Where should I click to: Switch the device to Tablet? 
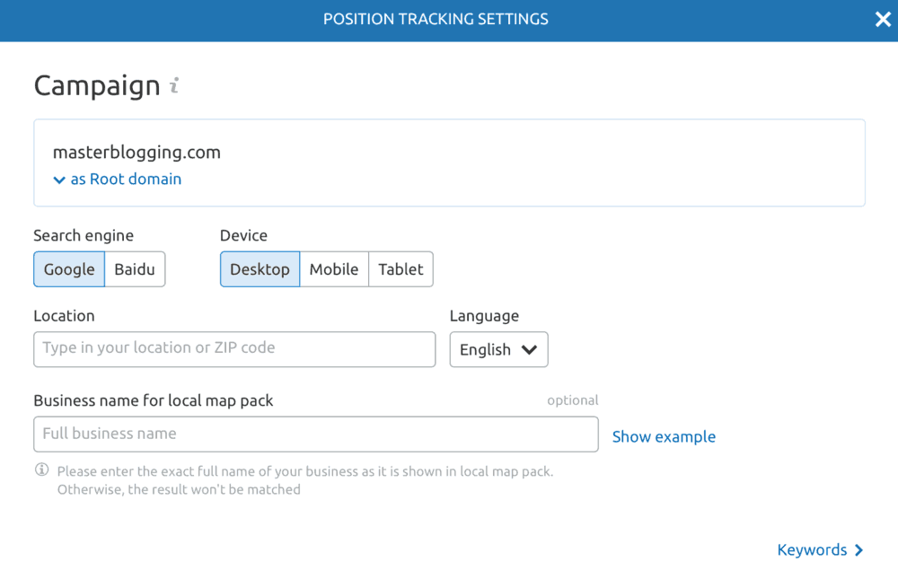pyautogui.click(x=401, y=268)
